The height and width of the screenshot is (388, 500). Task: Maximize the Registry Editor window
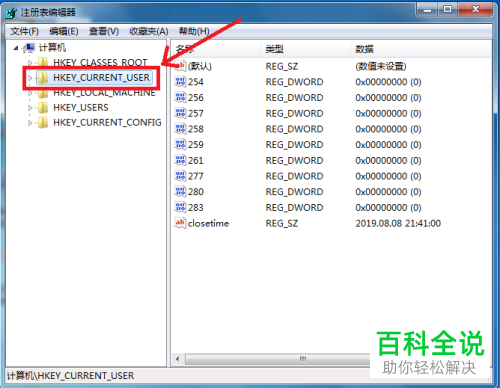pyautogui.click(x=448, y=10)
